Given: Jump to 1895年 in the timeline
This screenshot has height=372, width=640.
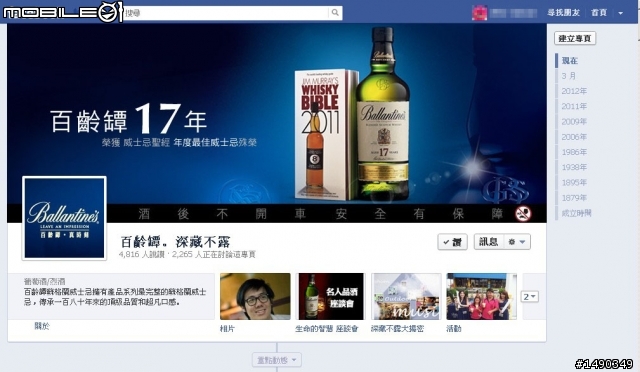Looking at the screenshot, I should tap(574, 183).
